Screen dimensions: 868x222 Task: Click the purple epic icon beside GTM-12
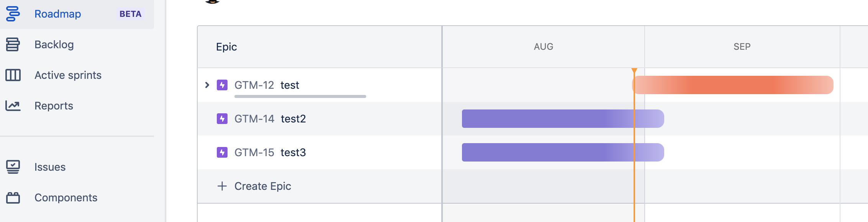coord(223,85)
